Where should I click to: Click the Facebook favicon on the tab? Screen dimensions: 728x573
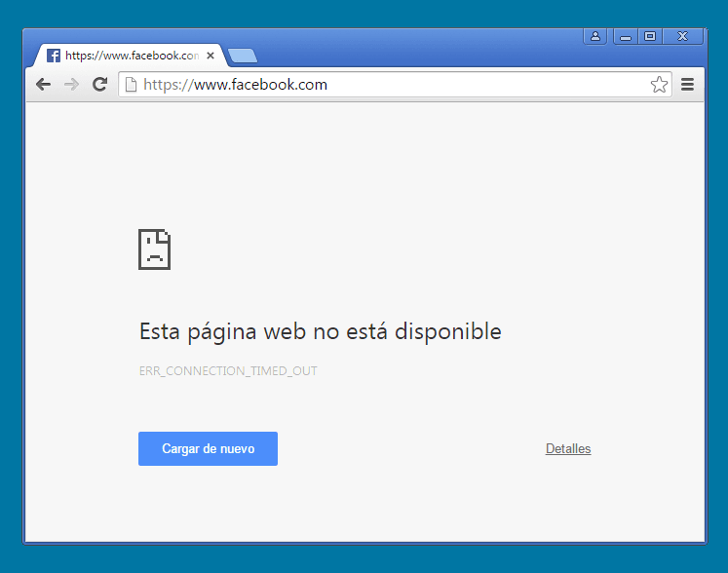(x=54, y=56)
